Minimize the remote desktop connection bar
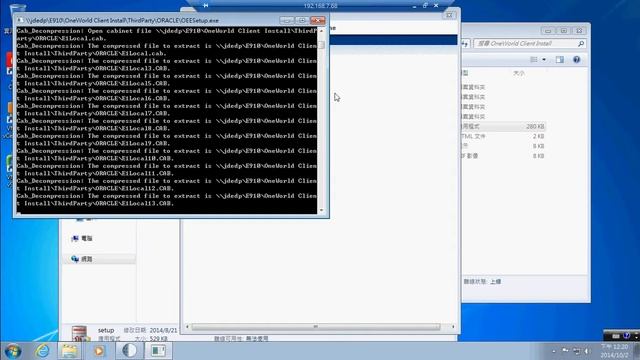Viewport: 640px width, 360px height. [414, 6]
